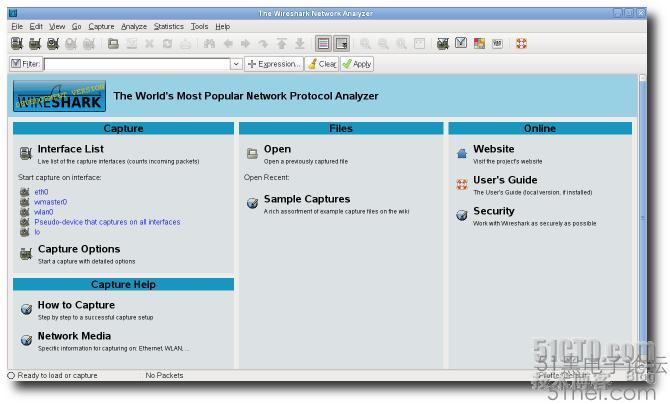Open the capture filters dialog icon
This screenshot has width=670, height=404.
[443, 43]
